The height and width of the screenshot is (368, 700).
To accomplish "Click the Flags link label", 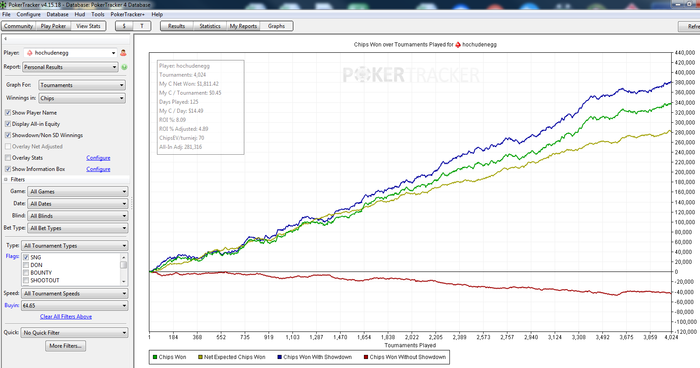I will (x=12, y=256).
